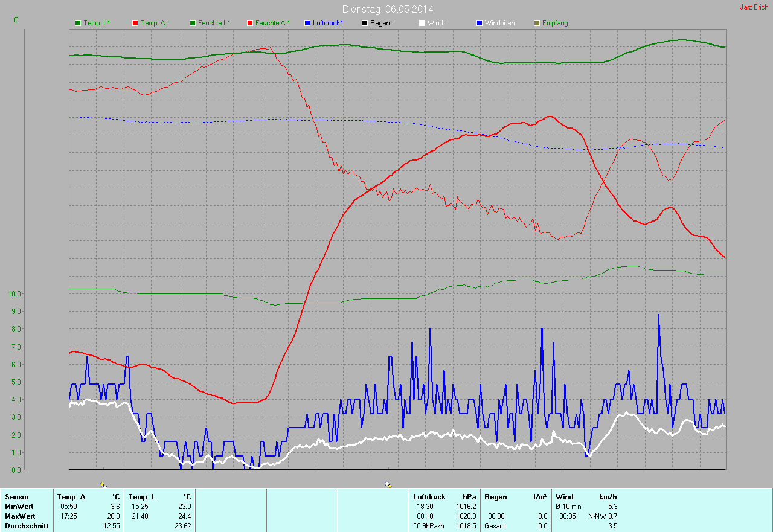Image resolution: width=773 pixels, height=532 pixels.
Task: Click the Temp. A. average value '12.55'
Action: coord(112,526)
